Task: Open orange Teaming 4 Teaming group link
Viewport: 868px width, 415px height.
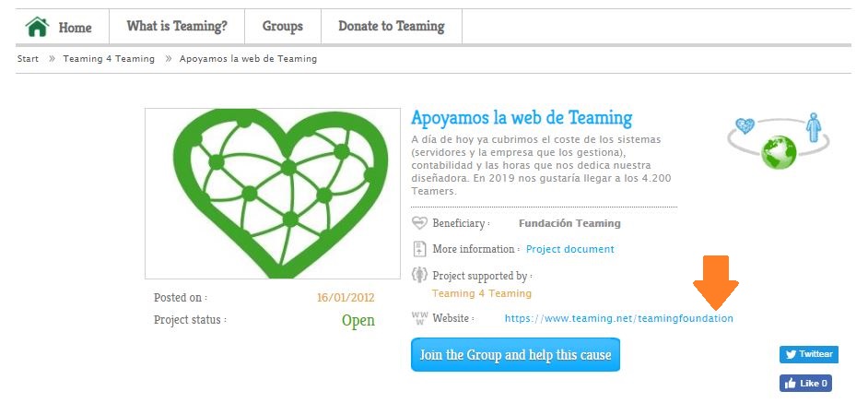Action: point(482,293)
